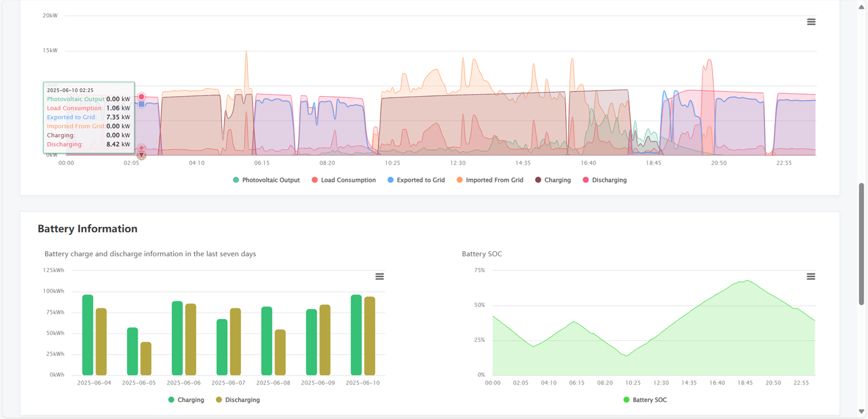The image size is (868, 419).
Task: Hide the Load Consumption series
Action: pyautogui.click(x=344, y=180)
